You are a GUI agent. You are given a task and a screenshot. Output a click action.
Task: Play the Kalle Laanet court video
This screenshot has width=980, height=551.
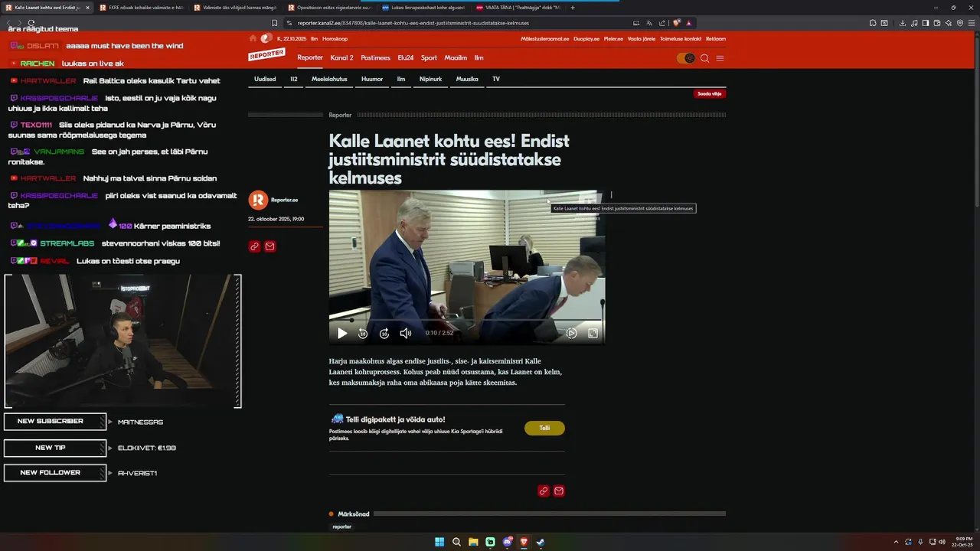click(x=342, y=333)
